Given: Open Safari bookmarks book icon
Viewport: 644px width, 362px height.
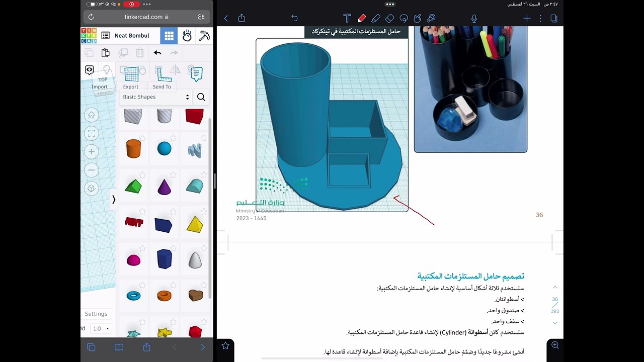Looking at the screenshot, I should click(119, 347).
